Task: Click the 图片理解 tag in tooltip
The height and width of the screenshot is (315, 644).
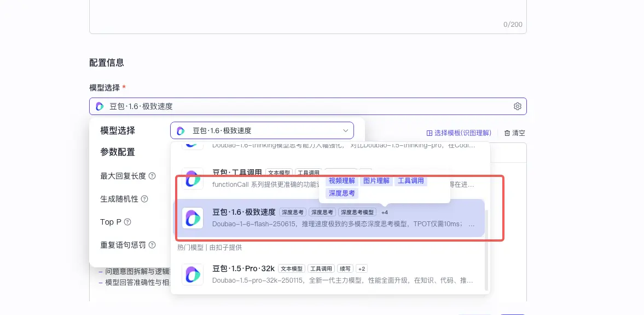Action: (x=376, y=181)
